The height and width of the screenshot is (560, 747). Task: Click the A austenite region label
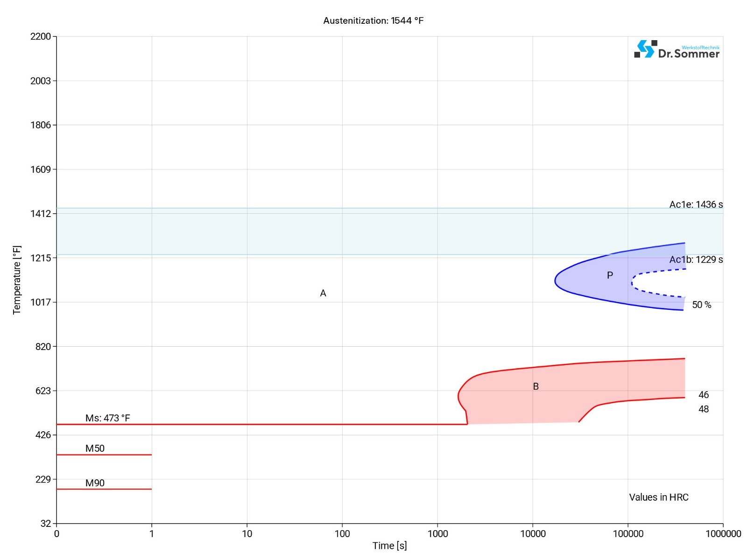[323, 293]
